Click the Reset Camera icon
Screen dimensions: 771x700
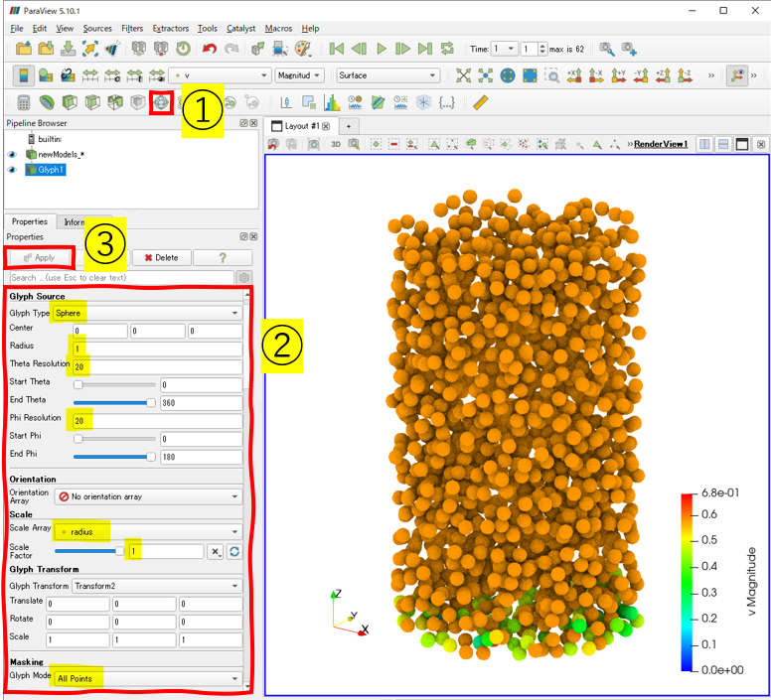point(464,75)
